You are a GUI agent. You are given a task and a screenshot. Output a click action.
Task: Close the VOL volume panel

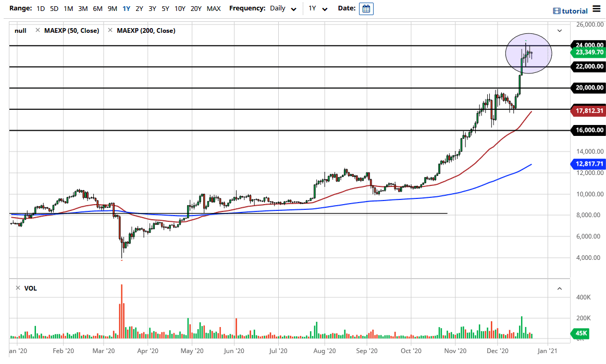tap(18, 288)
